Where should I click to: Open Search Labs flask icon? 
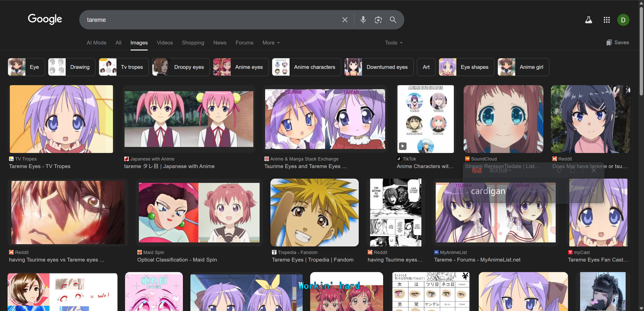(588, 20)
